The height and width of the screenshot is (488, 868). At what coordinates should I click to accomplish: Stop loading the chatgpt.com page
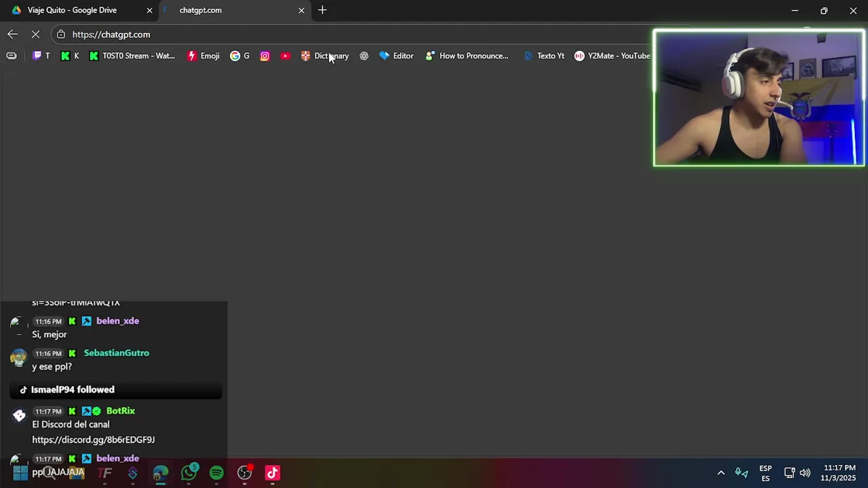[35, 34]
